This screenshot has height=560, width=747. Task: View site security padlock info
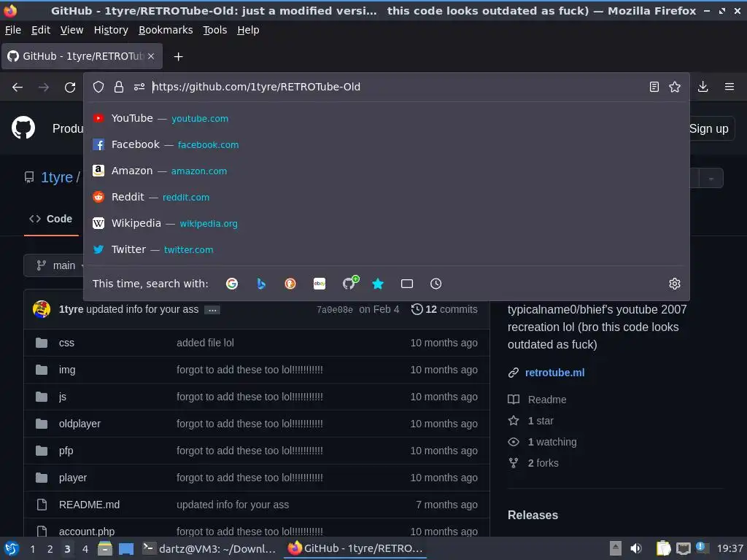(119, 87)
